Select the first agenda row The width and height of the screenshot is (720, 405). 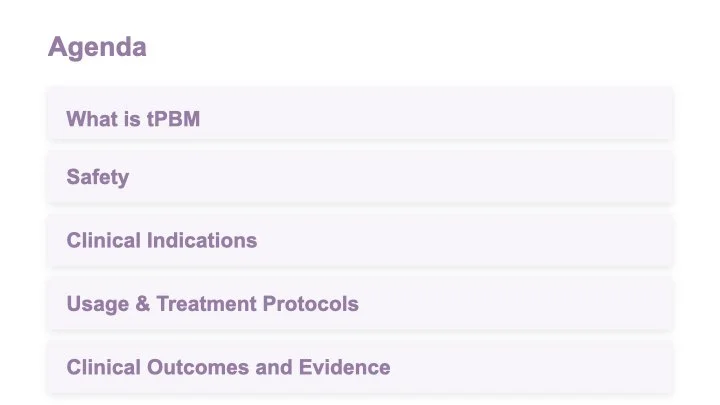tap(360, 113)
